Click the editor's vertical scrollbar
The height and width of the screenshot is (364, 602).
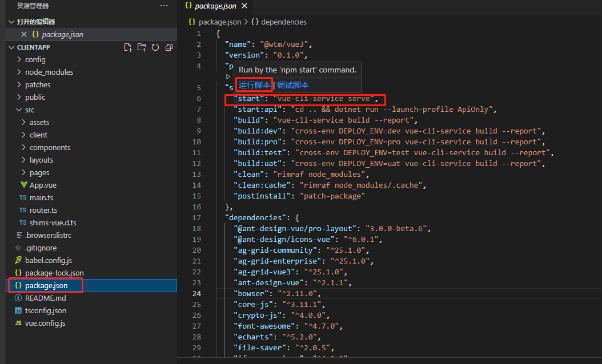(599, 171)
